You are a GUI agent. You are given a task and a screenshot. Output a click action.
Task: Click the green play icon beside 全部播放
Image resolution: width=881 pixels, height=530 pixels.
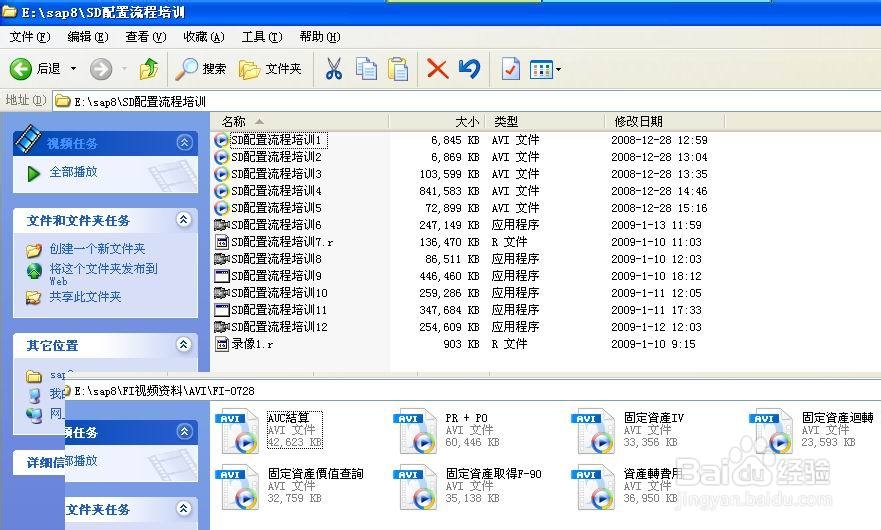click(34, 174)
